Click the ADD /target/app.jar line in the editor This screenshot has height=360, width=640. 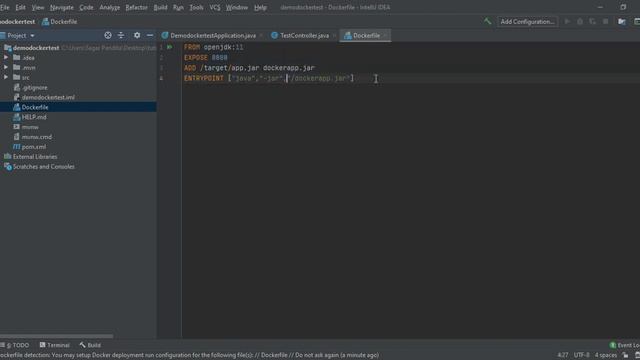249,68
